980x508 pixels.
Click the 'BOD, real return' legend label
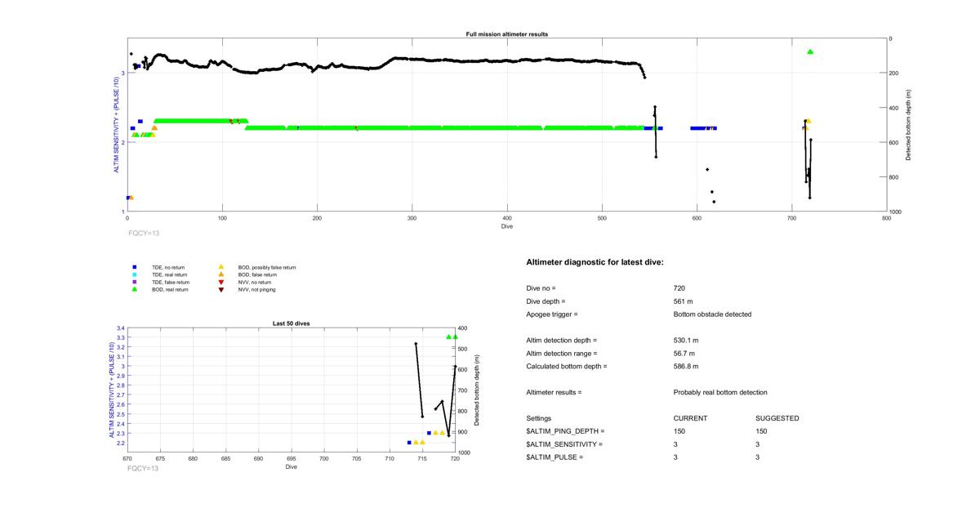pyautogui.click(x=170, y=289)
